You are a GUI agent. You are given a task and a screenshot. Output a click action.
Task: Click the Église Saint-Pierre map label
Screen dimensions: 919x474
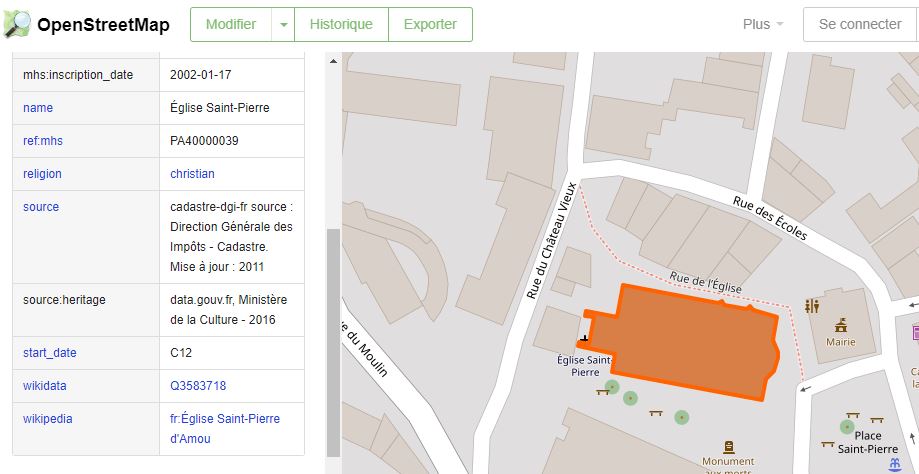[585, 366]
